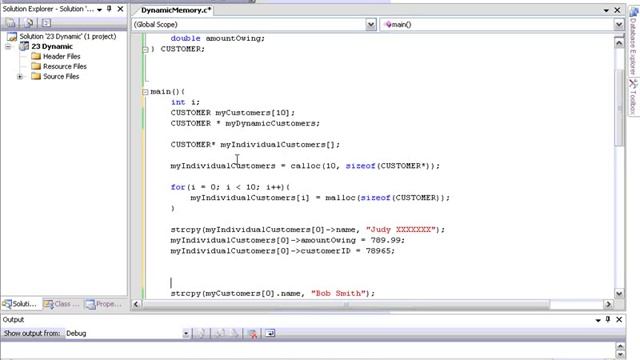
Task: Collapse the CUSTOMER struct outlining block
Action: point(145,49)
